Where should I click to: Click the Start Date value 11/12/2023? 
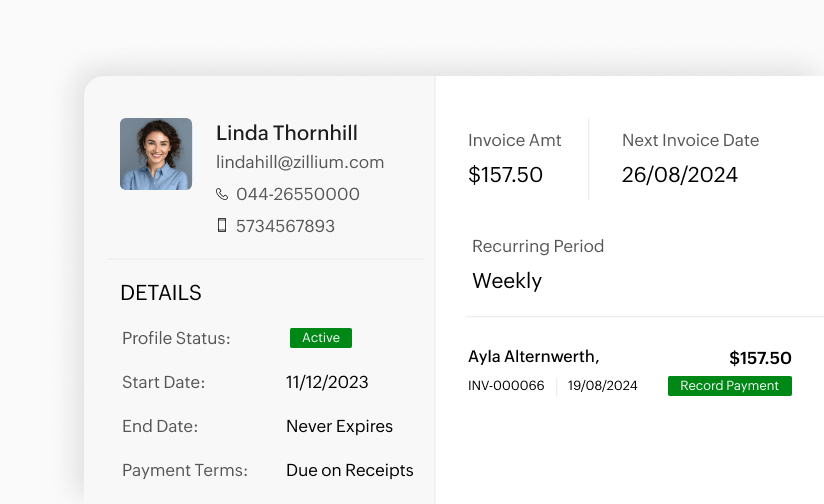[x=327, y=382]
